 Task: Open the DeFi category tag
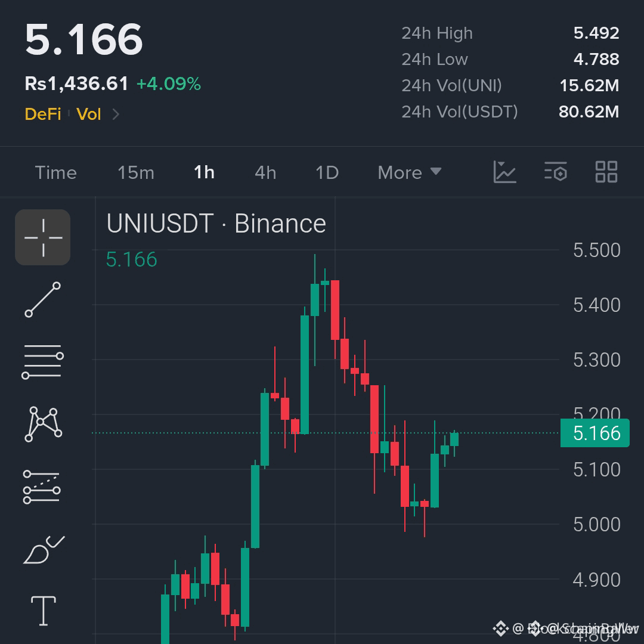tap(43, 114)
